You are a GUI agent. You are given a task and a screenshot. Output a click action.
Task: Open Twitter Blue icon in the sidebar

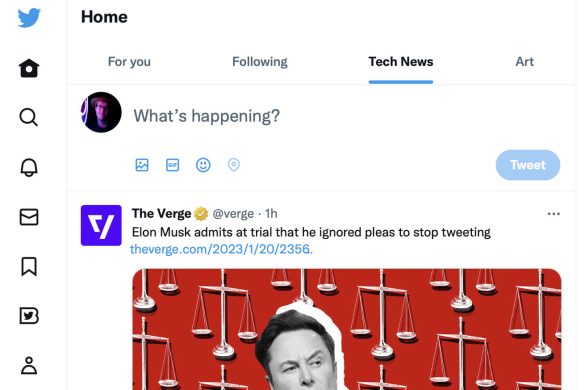[29, 316]
